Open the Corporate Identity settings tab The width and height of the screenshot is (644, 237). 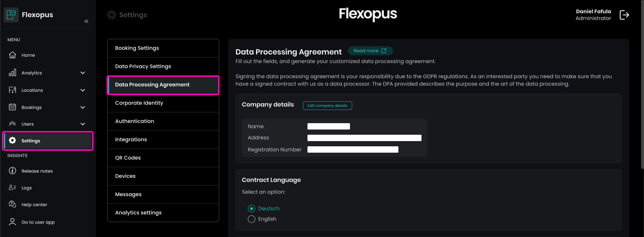(163, 103)
